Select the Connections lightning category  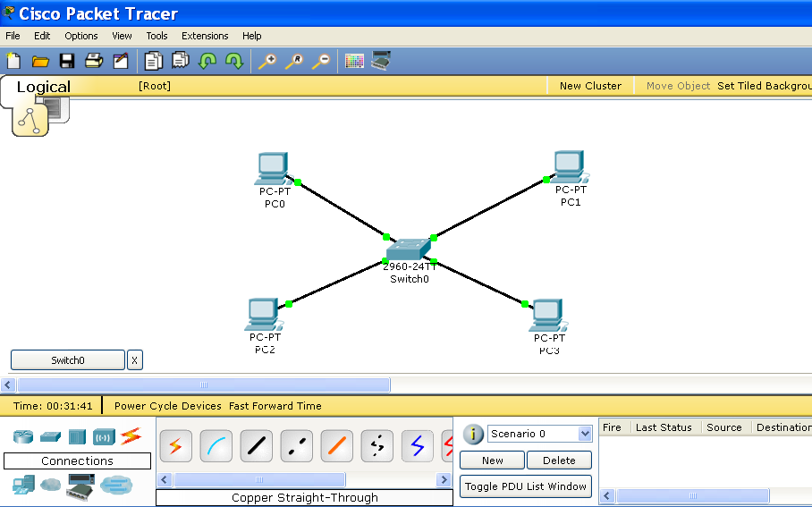tap(131, 436)
